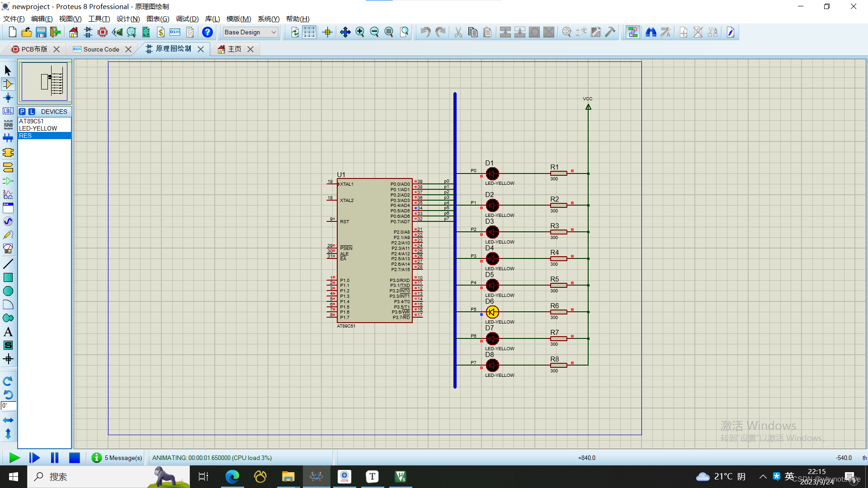868x488 pixels.
Task: Select the Virtual Instruments meter tool
Action: 8,249
